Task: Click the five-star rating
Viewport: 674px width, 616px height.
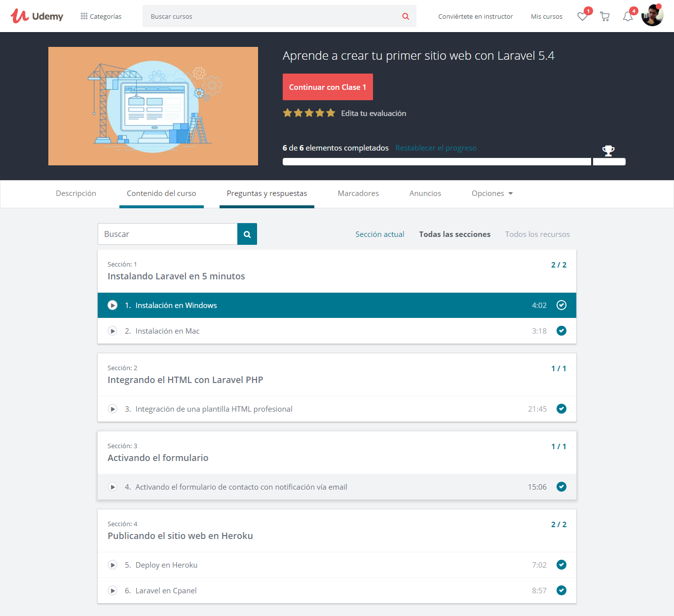Action: click(x=309, y=114)
